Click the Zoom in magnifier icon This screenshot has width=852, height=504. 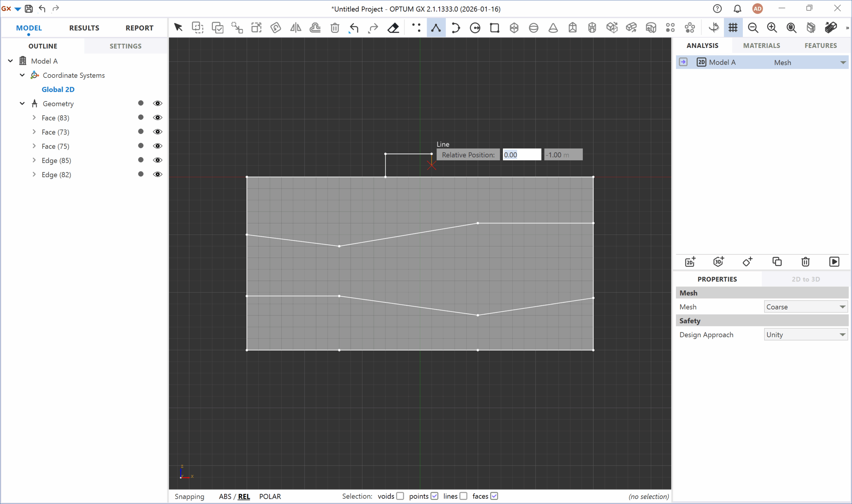772,28
